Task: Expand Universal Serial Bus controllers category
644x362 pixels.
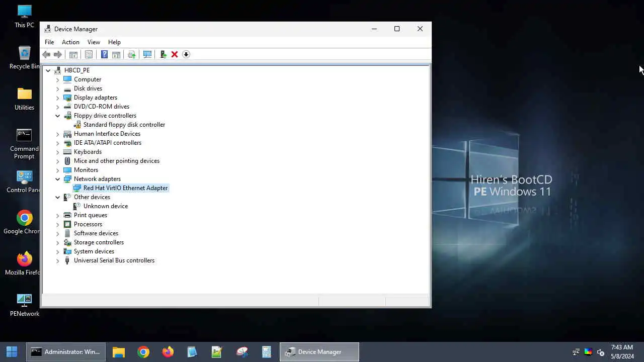Action: click(x=57, y=260)
